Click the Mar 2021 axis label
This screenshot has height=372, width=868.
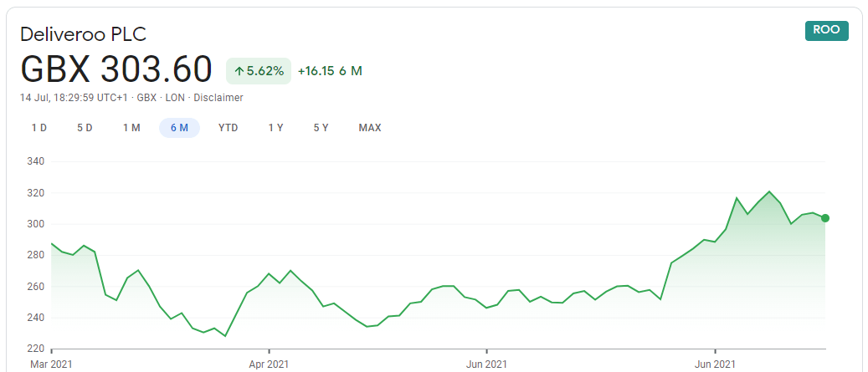click(x=51, y=364)
